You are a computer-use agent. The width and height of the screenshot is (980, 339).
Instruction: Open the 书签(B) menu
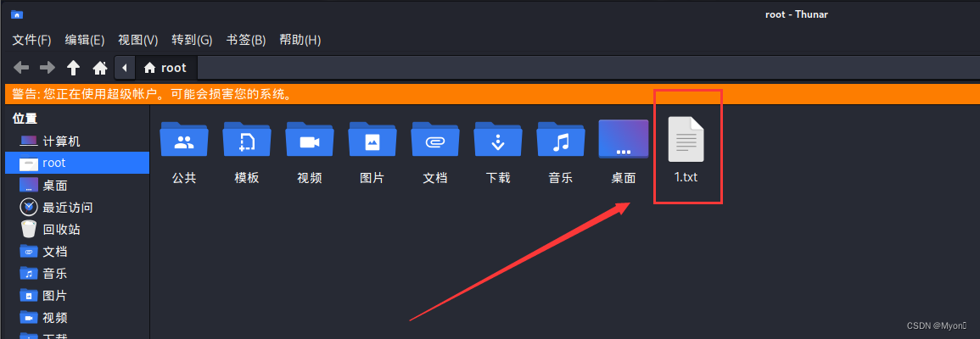(x=245, y=40)
